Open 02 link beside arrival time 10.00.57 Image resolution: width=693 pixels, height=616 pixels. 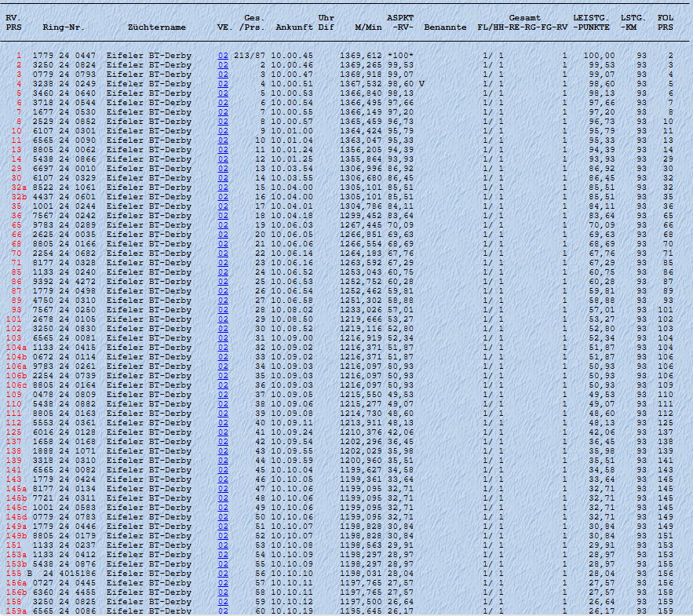[223, 122]
